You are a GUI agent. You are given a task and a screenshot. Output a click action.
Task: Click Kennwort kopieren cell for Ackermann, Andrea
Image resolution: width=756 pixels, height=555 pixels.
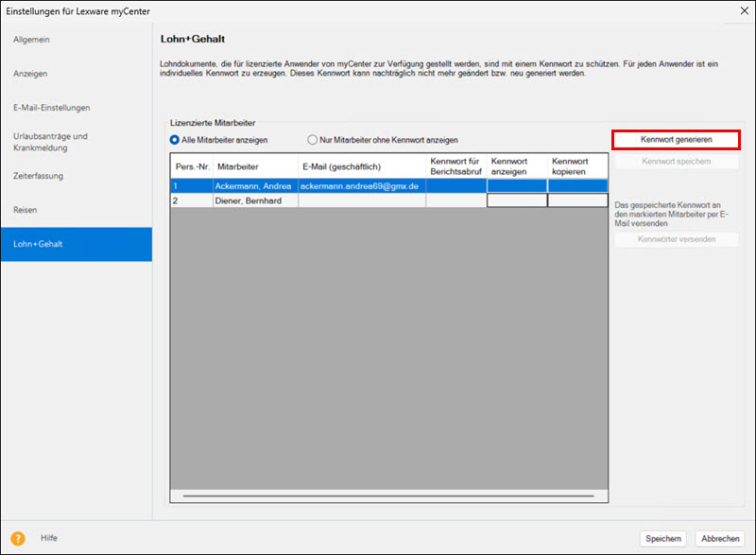click(577, 186)
